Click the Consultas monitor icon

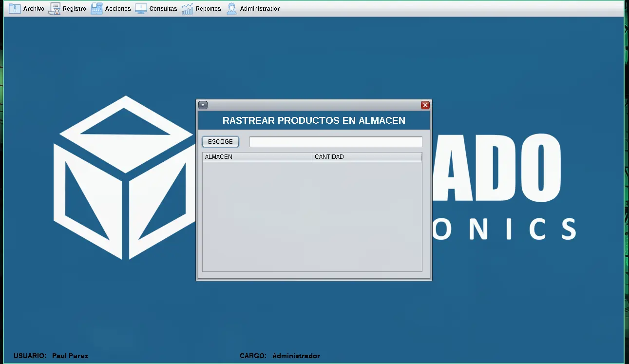[x=141, y=9]
